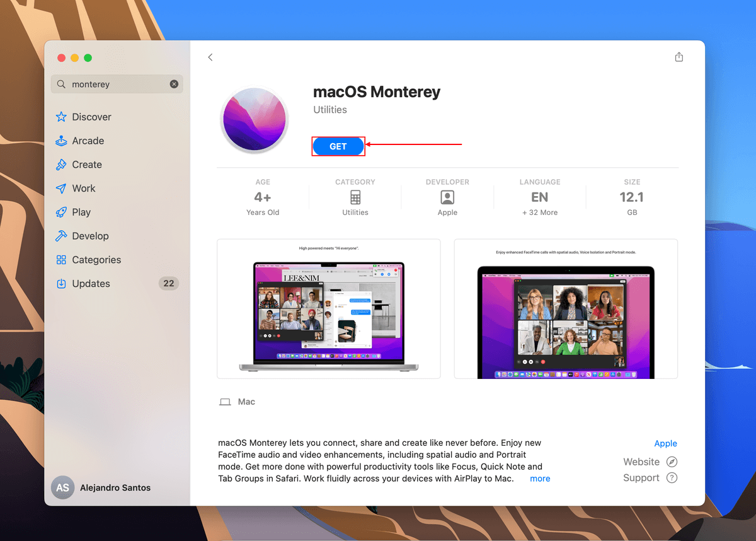Click the Arcade joystick icon
The width and height of the screenshot is (756, 541).
tap(61, 141)
